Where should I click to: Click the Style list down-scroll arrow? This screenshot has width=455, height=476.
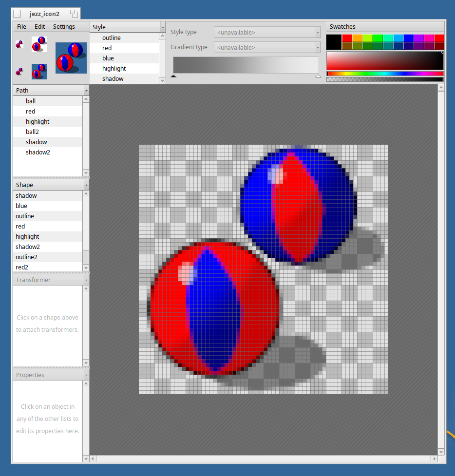click(x=162, y=80)
